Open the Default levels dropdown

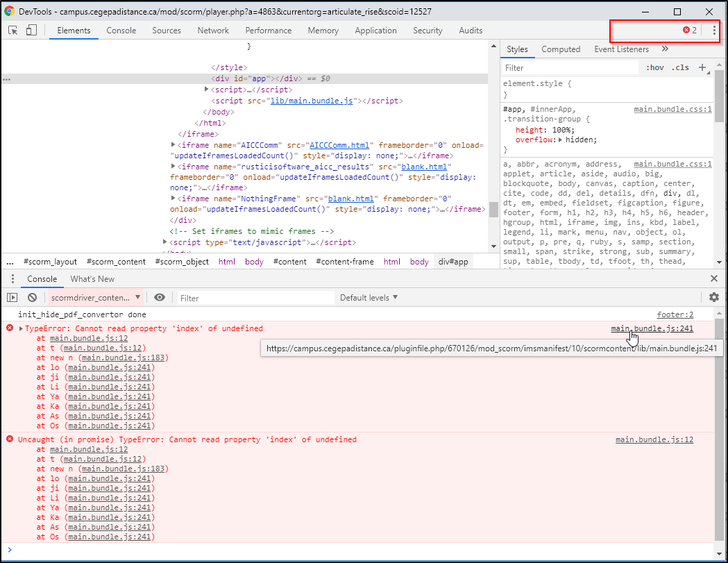coord(369,298)
